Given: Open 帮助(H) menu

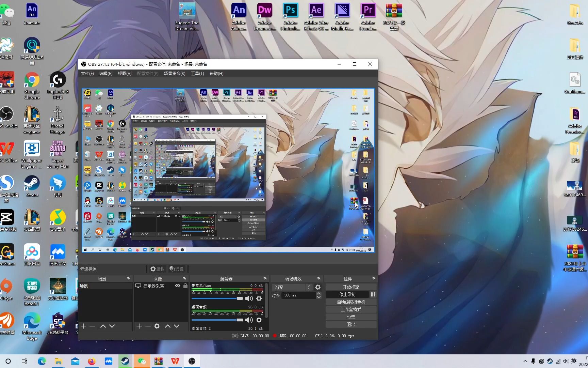Looking at the screenshot, I should tap(216, 74).
